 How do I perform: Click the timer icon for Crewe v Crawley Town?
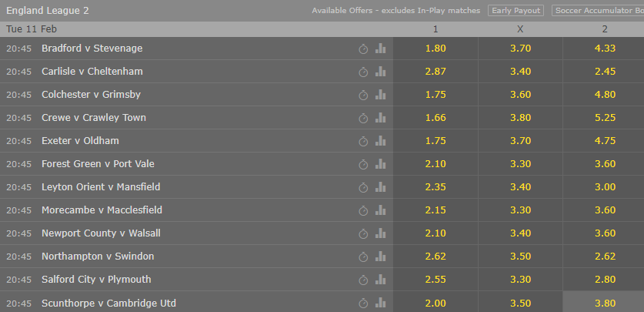pos(363,118)
